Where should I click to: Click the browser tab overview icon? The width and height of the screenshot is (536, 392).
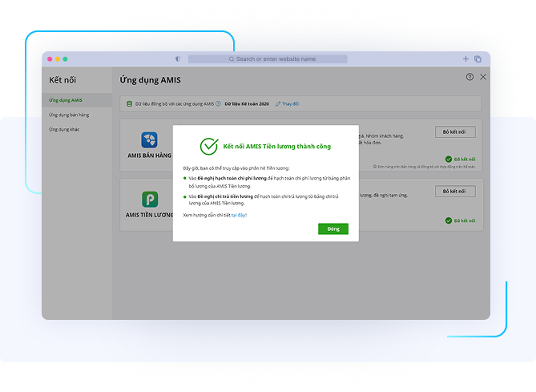478,59
